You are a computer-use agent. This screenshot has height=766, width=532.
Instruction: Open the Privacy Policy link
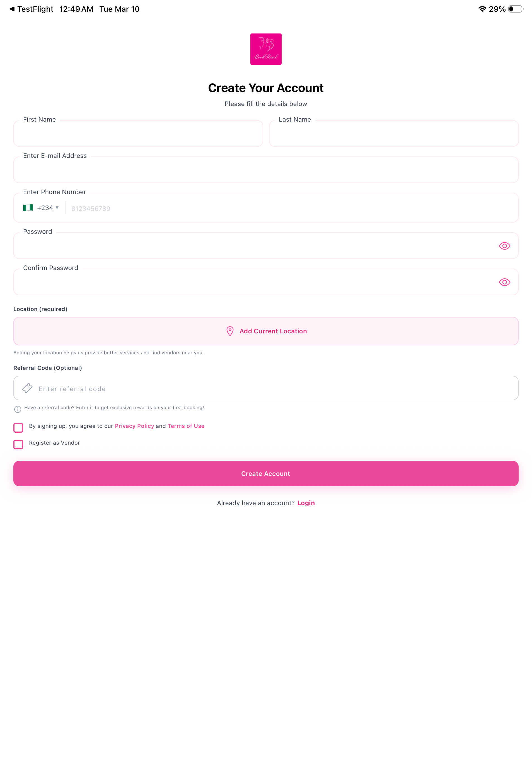tap(134, 426)
